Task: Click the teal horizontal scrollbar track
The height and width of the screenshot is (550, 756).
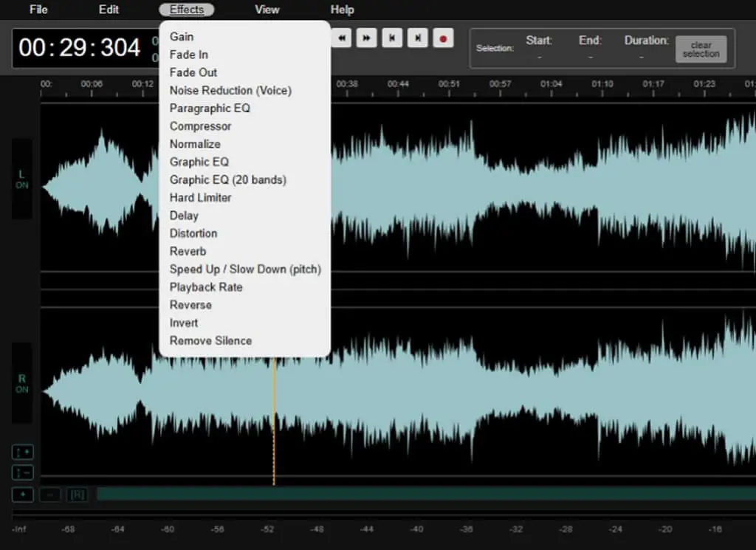Action: pos(426,494)
